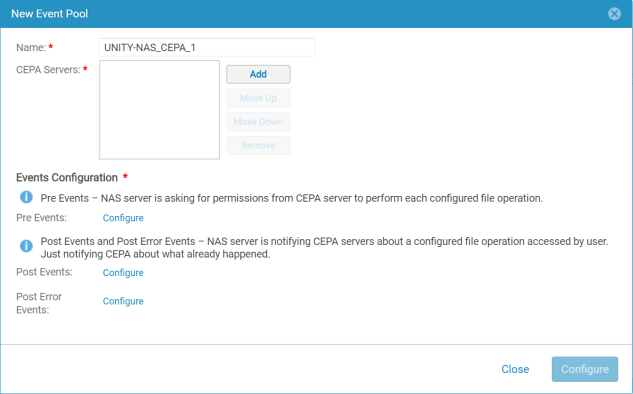Open the Post Error Events Configure link
The width and height of the screenshot is (633, 394).
tap(123, 302)
